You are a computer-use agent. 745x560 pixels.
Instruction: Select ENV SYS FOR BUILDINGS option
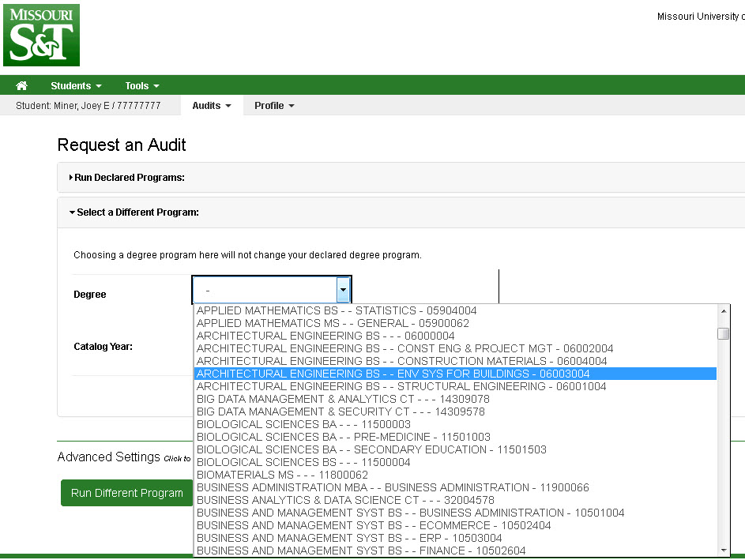[455, 374]
